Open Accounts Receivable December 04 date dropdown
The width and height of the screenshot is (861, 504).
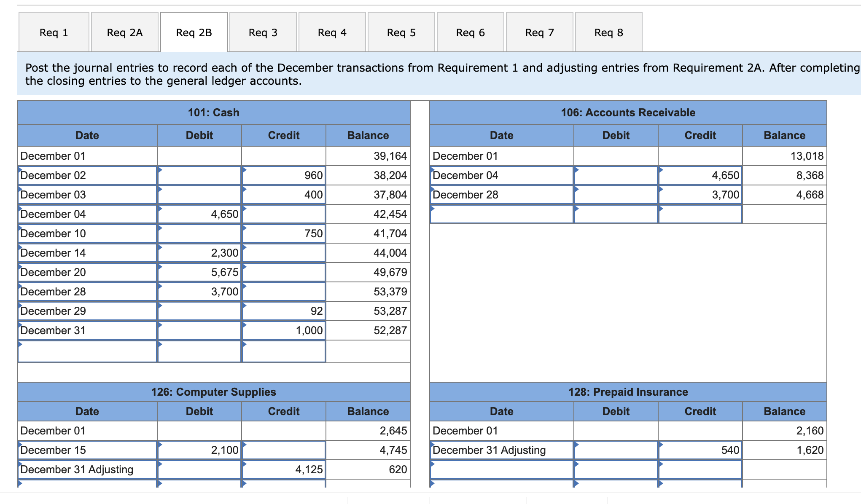pyautogui.click(x=501, y=175)
